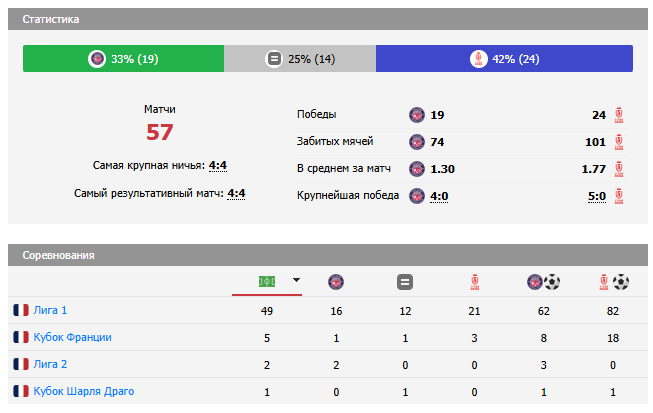This screenshot has height=413, width=653.
Task: Sort by red team wins crest column
Action: 475,282
